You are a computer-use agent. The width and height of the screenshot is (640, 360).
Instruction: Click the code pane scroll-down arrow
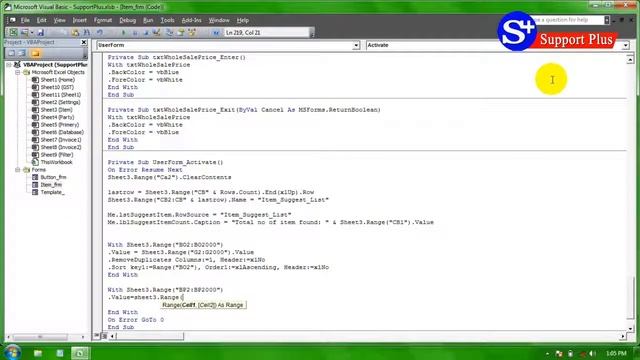click(x=631, y=329)
